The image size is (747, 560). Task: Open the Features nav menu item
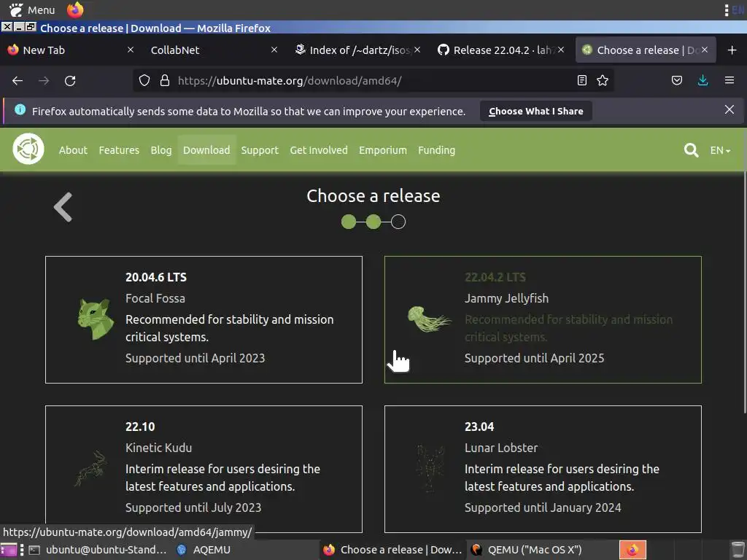[x=119, y=150]
